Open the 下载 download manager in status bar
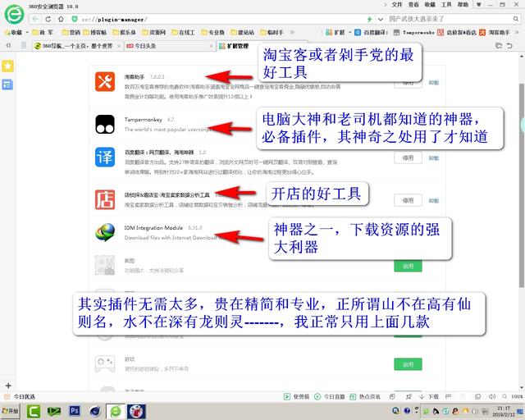The image size is (525, 420). click(x=429, y=396)
